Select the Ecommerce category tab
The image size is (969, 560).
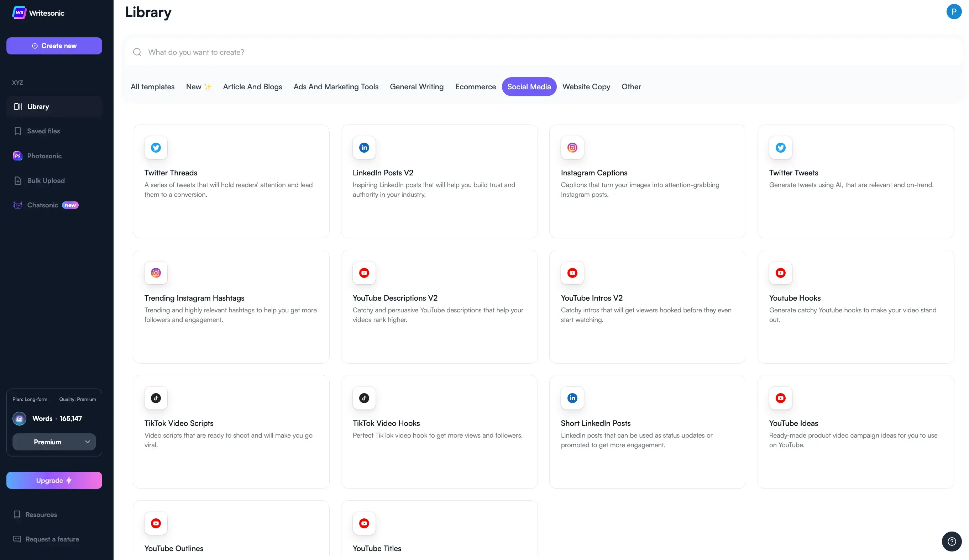click(475, 87)
